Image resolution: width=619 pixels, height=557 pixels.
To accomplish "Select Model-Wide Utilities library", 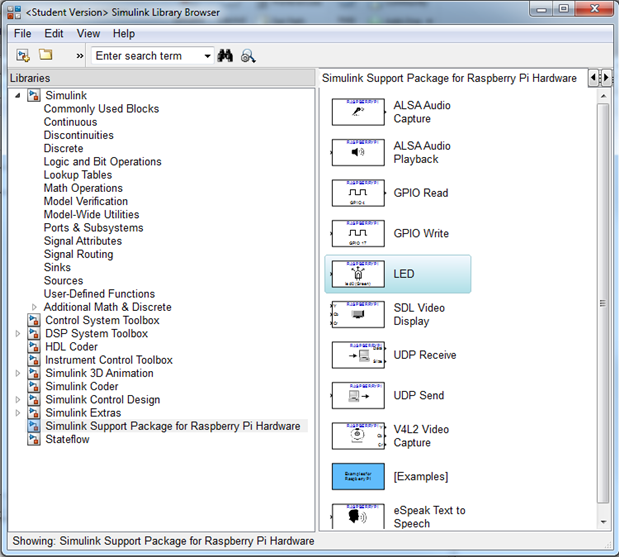I will click(92, 214).
